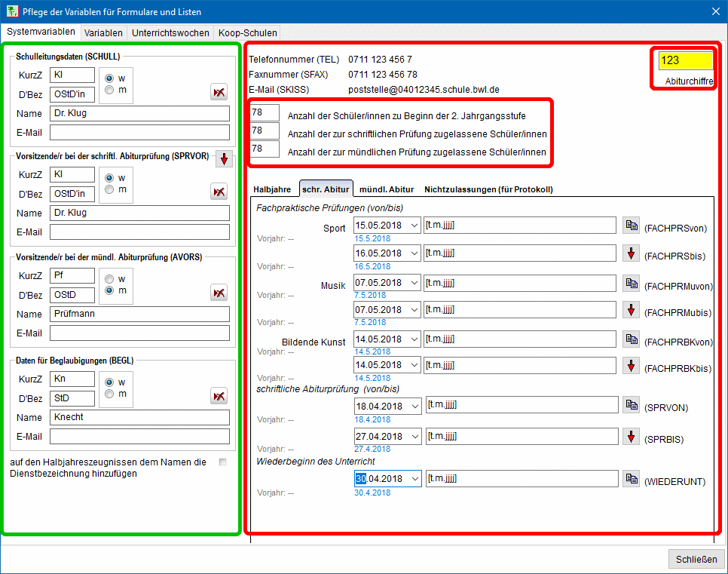Click the copy icon beside FACHPRSvon
The image size is (728, 574).
pyautogui.click(x=631, y=225)
